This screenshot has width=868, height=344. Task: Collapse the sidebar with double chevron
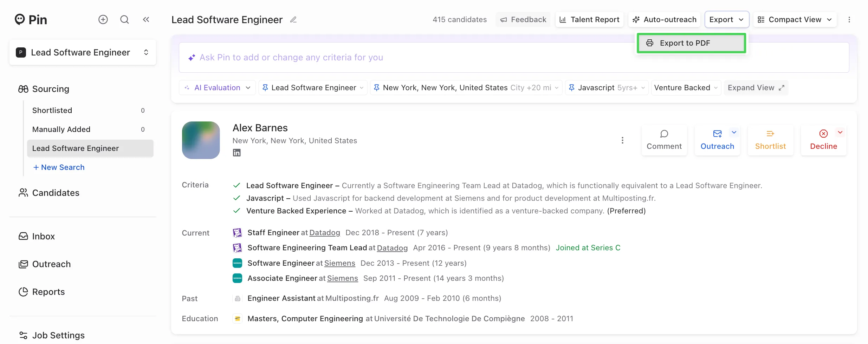click(x=146, y=19)
